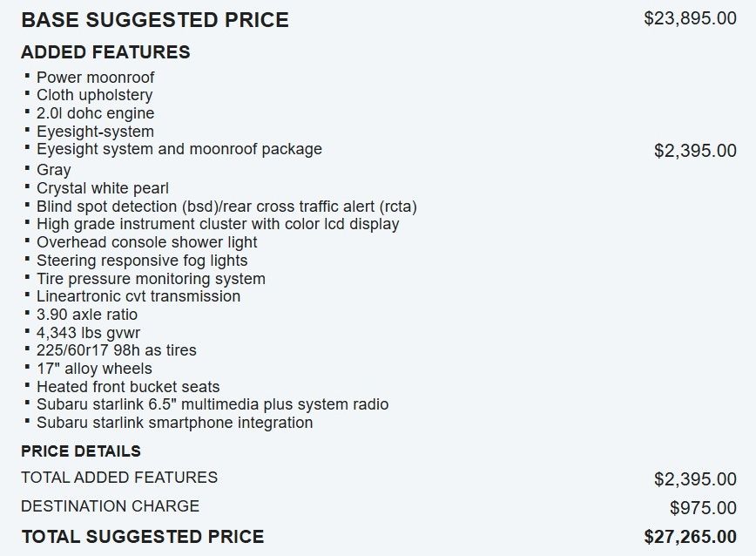Select the 2.0l dohc engine entry
Screen dimensions: 756x556
coord(96,112)
